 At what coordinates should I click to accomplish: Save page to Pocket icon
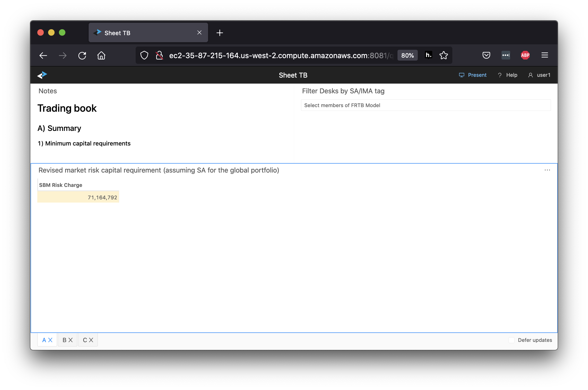click(x=486, y=55)
